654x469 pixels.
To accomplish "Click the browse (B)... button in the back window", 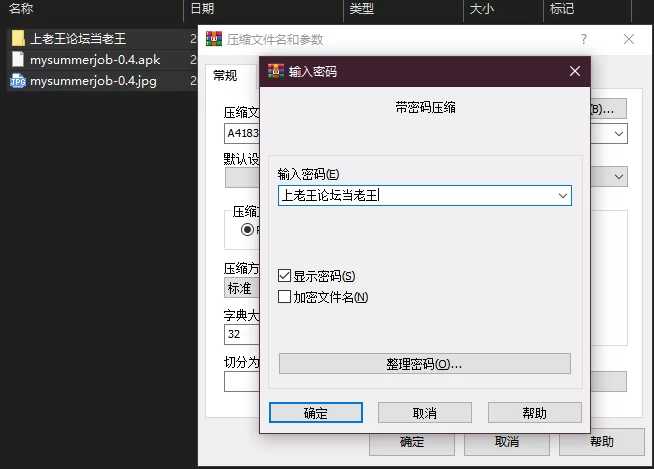I will (x=609, y=109).
